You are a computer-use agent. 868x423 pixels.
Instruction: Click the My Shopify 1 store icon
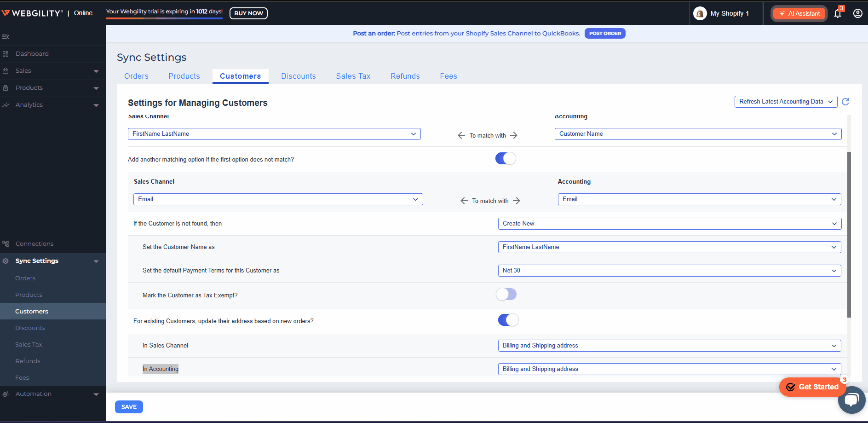[x=700, y=13]
